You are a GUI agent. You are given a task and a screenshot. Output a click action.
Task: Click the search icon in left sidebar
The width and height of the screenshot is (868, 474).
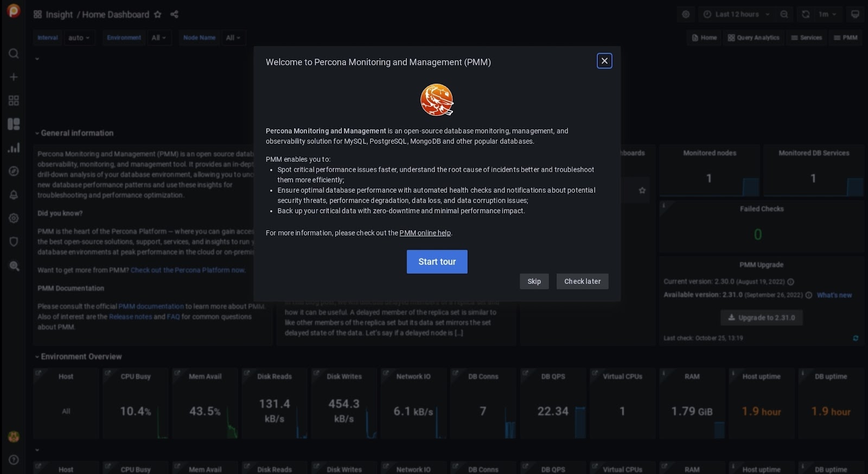14,53
